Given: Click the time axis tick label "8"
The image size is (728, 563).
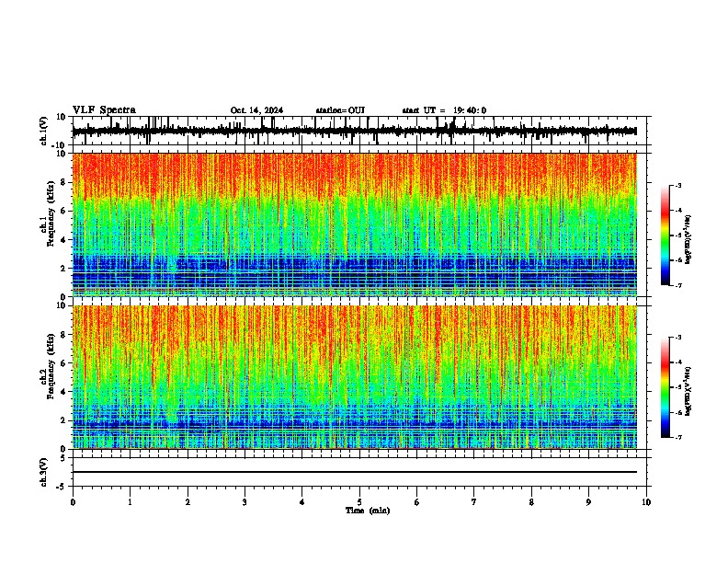Looking at the screenshot, I should 531,502.
